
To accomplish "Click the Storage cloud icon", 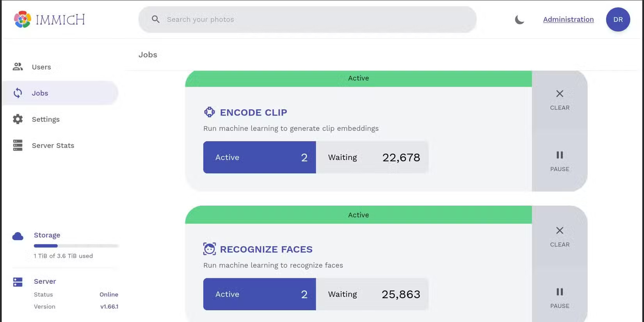I will [x=18, y=236].
